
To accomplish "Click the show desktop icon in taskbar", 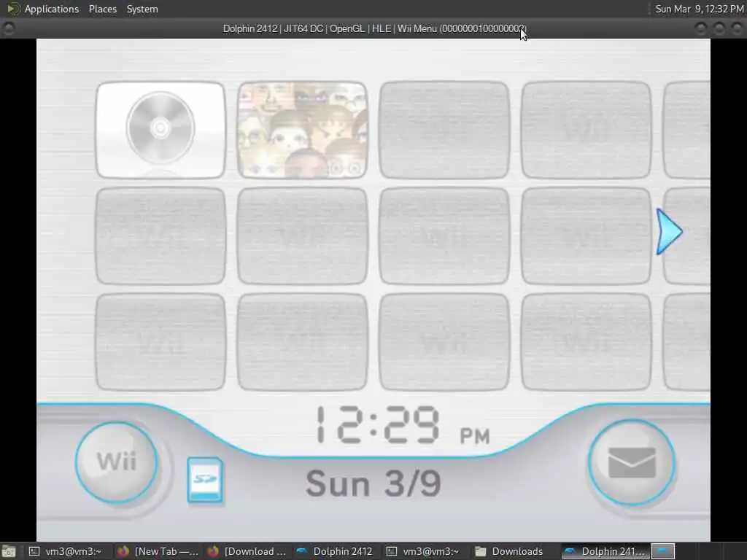I will coord(9,551).
